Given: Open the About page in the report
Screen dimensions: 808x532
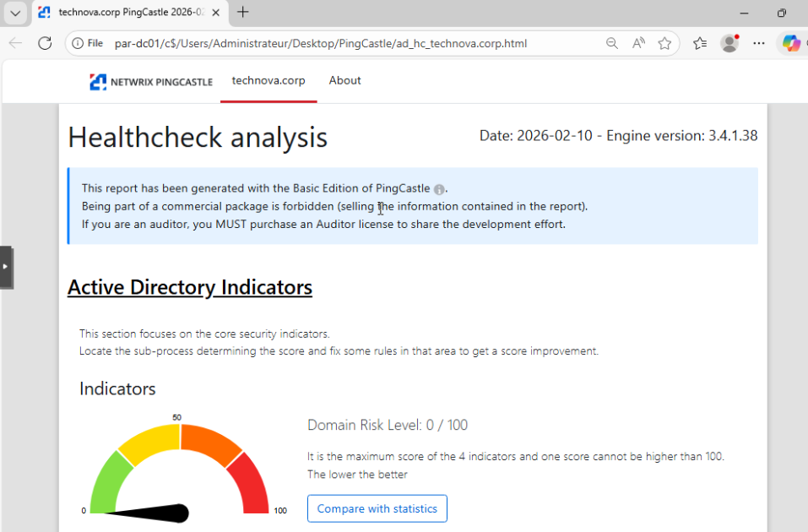Looking at the screenshot, I should pos(344,80).
